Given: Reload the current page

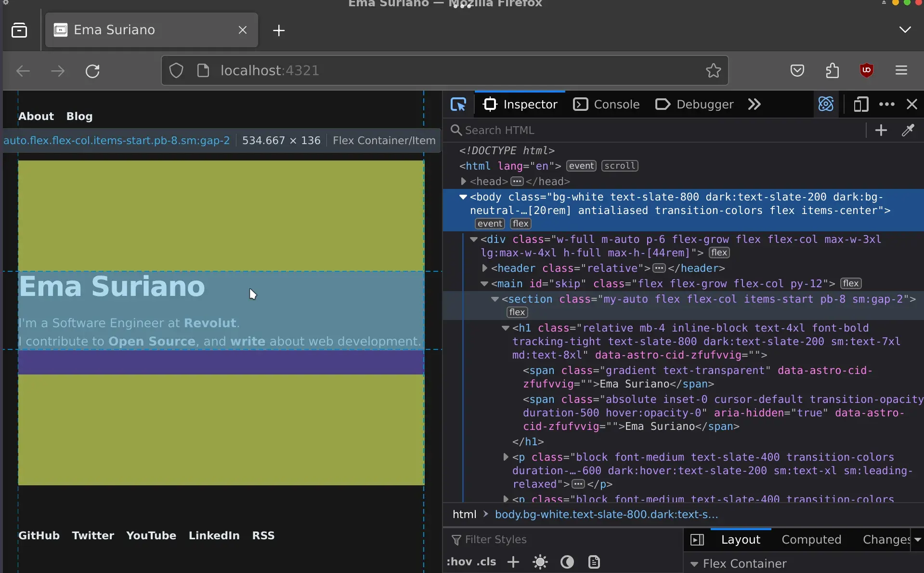Looking at the screenshot, I should pyautogui.click(x=92, y=71).
